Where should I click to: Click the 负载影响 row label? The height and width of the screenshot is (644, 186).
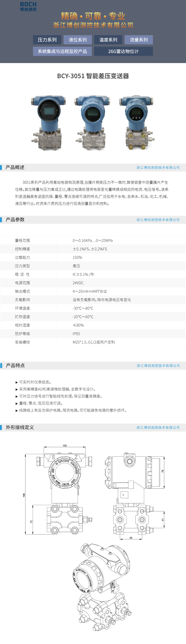(x=23, y=300)
